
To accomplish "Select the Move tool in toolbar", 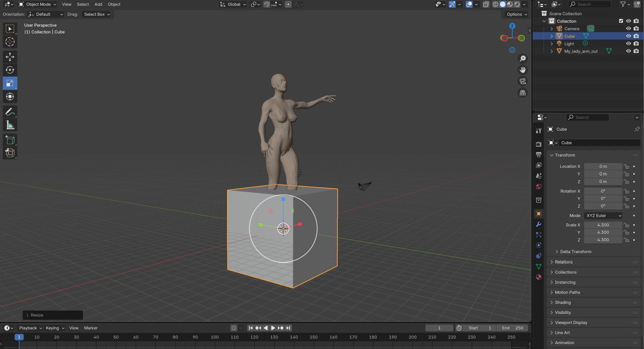I will tap(10, 57).
